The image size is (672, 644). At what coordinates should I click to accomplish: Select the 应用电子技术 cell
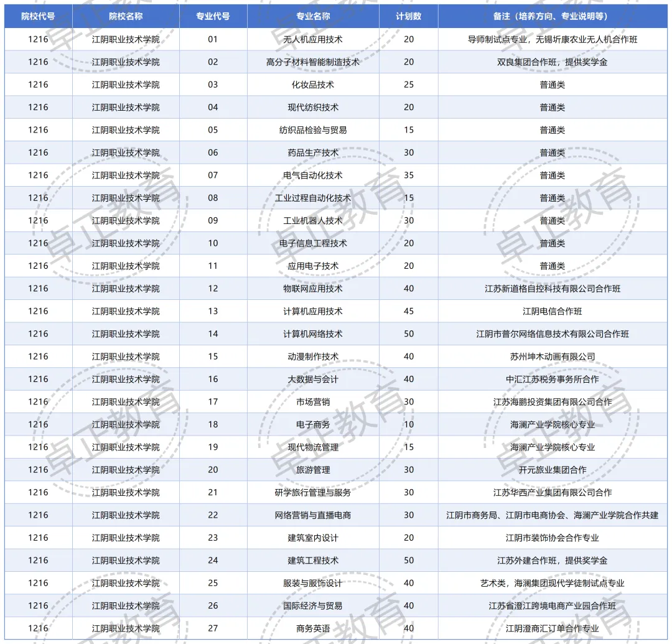[x=313, y=266]
